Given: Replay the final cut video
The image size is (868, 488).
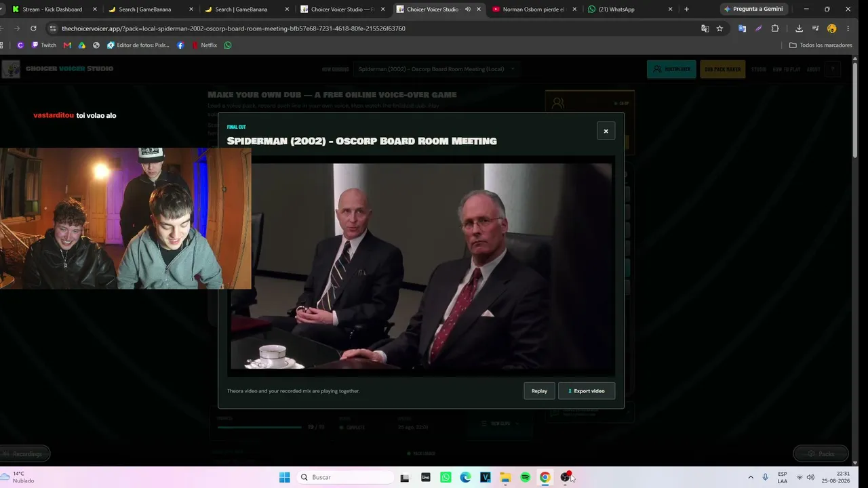Looking at the screenshot, I should [539, 391].
